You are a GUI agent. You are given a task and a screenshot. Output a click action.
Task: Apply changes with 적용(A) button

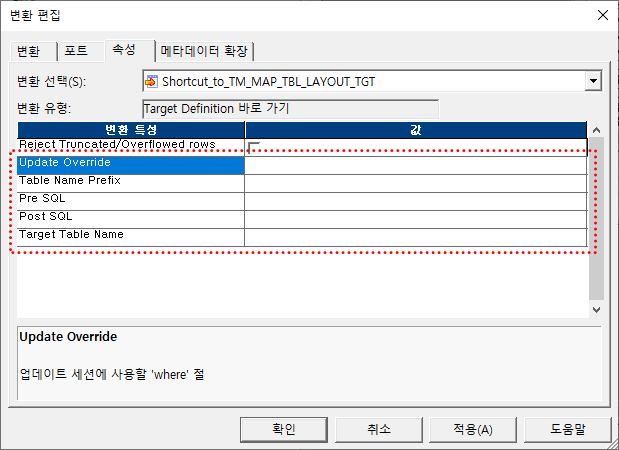pyautogui.click(x=473, y=429)
